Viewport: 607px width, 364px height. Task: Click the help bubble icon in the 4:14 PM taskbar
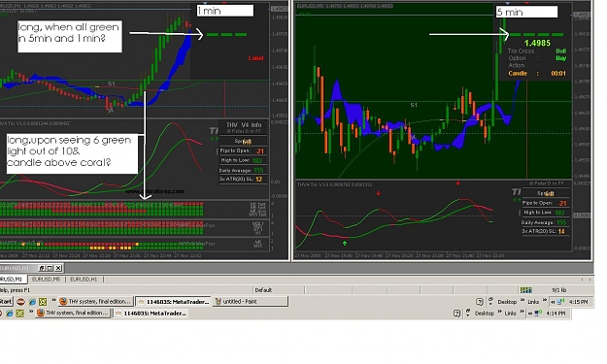tap(456, 314)
